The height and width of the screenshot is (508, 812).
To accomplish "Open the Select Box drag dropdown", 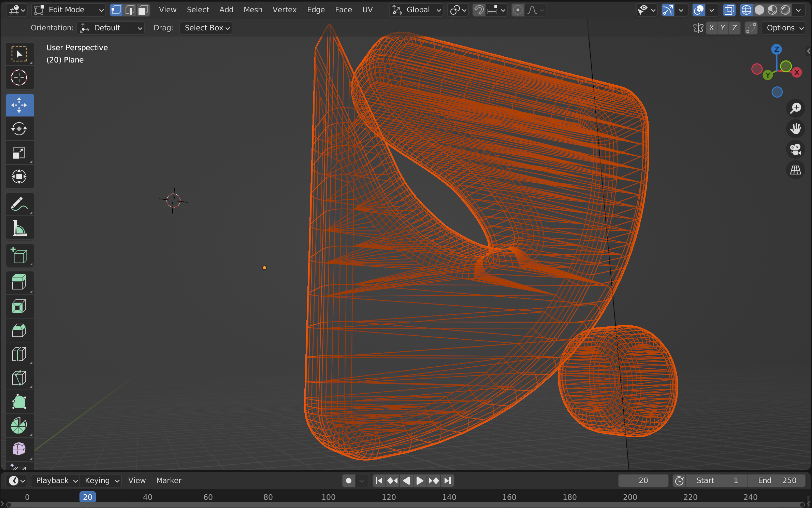I will point(206,28).
